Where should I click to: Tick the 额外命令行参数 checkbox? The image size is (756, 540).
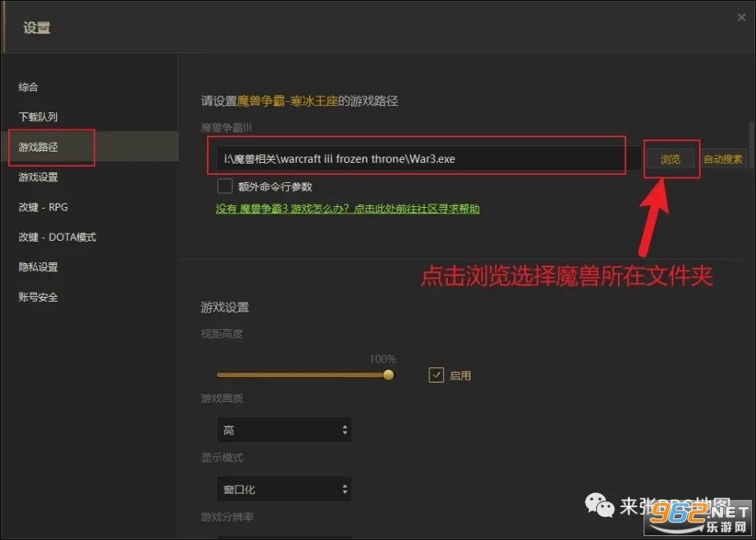225,186
